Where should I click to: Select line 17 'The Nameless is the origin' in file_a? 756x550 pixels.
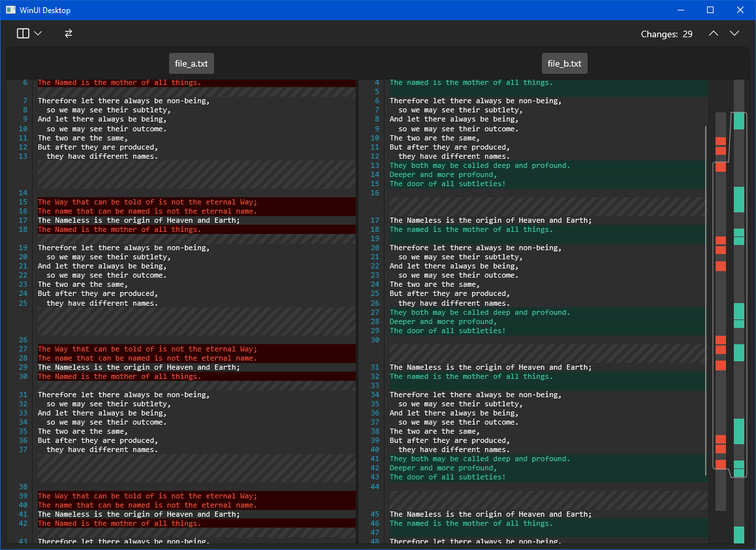197,221
